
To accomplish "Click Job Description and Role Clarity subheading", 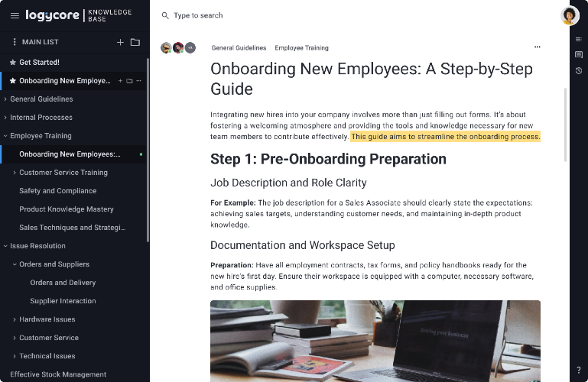I will pyautogui.click(x=288, y=183).
